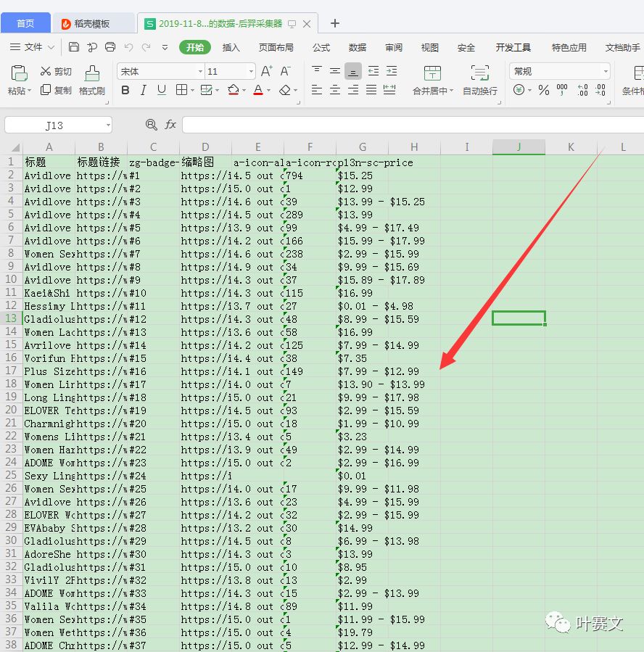644x652 pixels.
Task: Click the Percent style % icon
Action: pyautogui.click(x=543, y=90)
